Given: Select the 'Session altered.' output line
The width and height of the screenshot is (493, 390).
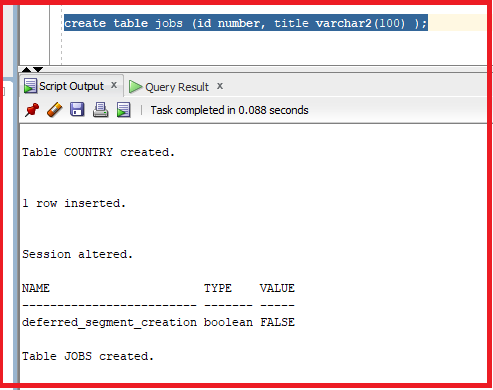Looking at the screenshot, I should click(77, 254).
